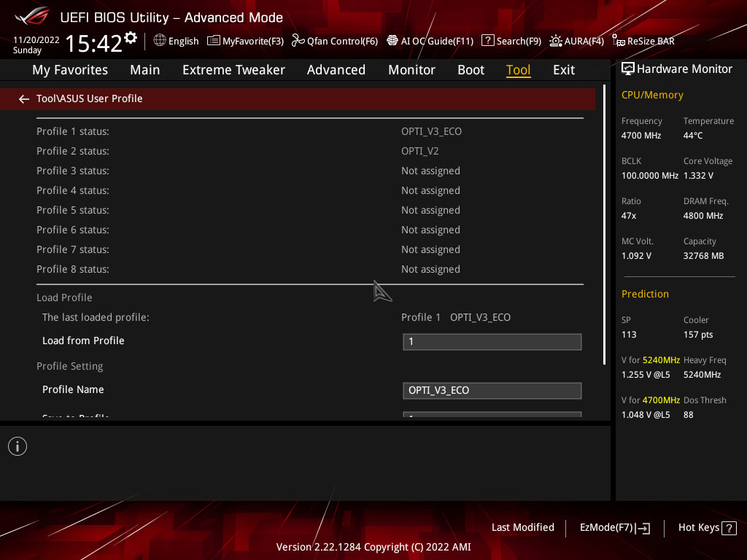Image resolution: width=747 pixels, height=560 pixels.
Task: Select the Boot tab
Action: (471, 70)
